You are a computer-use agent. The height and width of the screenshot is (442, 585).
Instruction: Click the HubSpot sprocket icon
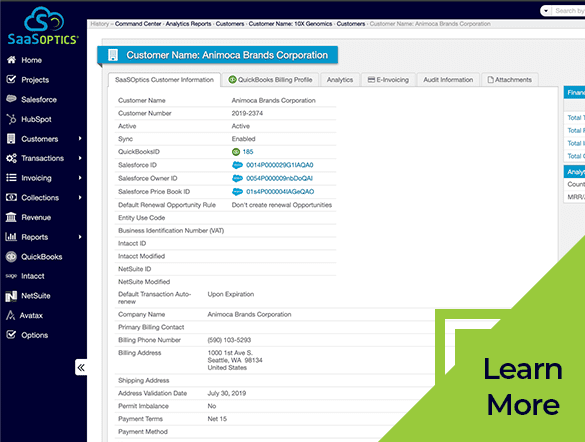[x=12, y=119]
